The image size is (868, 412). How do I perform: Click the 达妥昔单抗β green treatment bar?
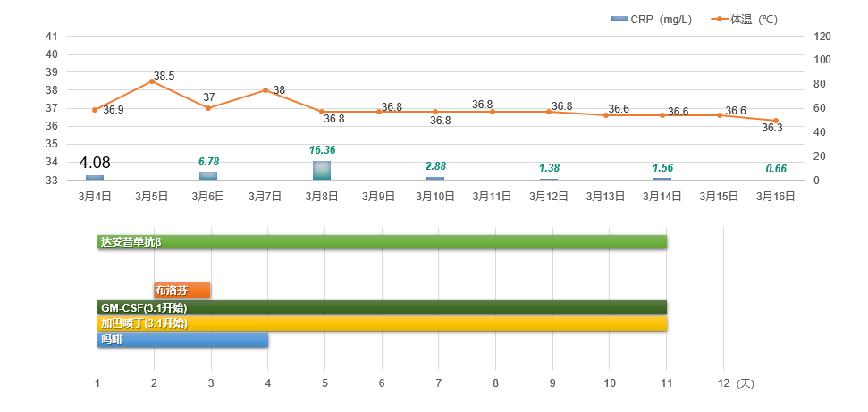pyautogui.click(x=382, y=242)
